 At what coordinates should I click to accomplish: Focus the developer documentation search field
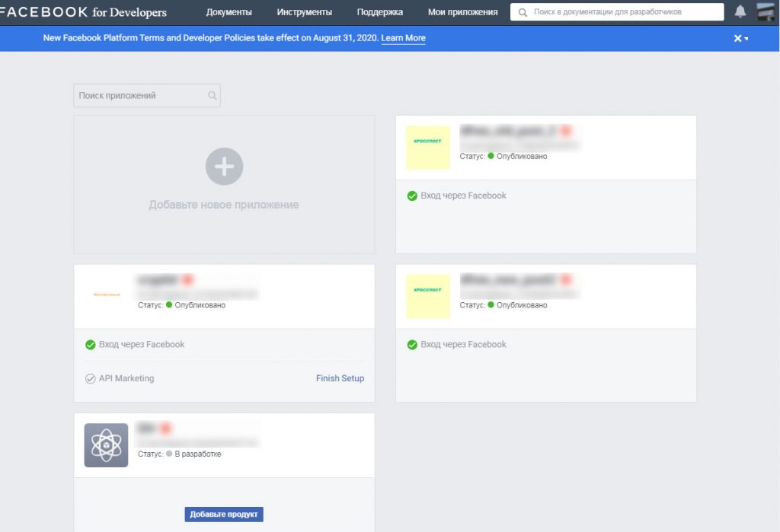coord(617,12)
